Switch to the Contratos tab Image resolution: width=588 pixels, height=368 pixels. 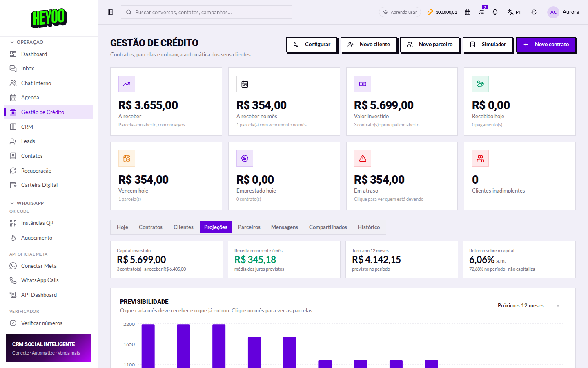[x=151, y=227]
